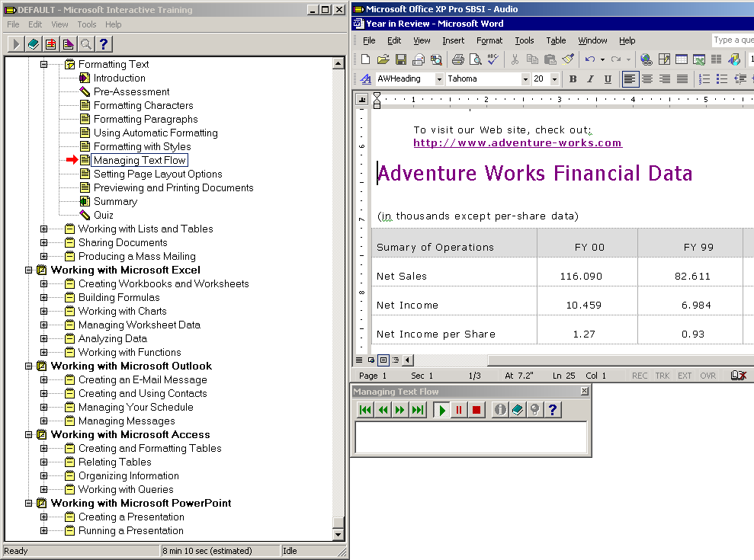
Task: Click the Type a question help box
Action: coord(733,40)
